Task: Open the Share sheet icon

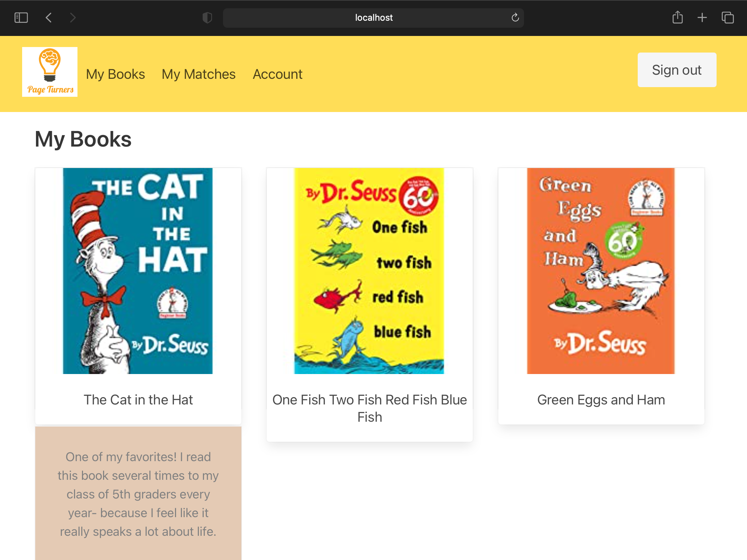Action: tap(677, 18)
